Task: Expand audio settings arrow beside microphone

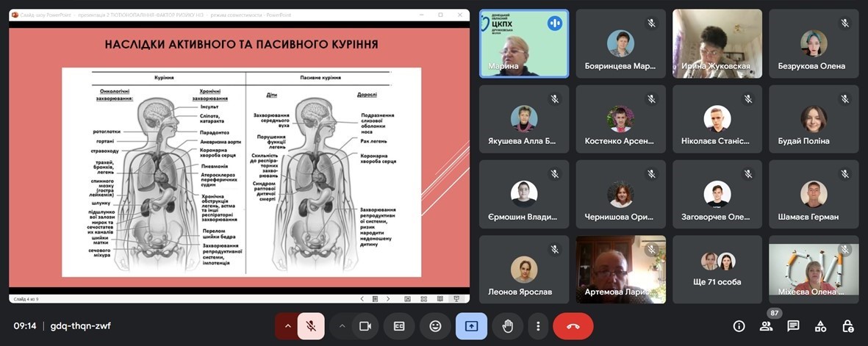Action: click(x=287, y=326)
